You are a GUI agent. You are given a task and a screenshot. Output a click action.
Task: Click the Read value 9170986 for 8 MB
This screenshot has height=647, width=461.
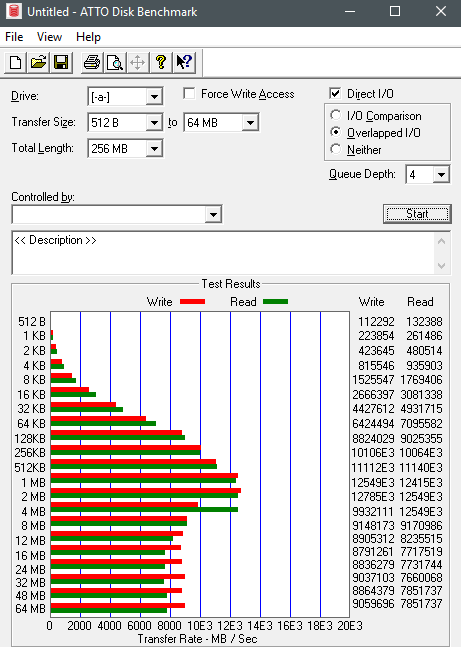point(421,526)
